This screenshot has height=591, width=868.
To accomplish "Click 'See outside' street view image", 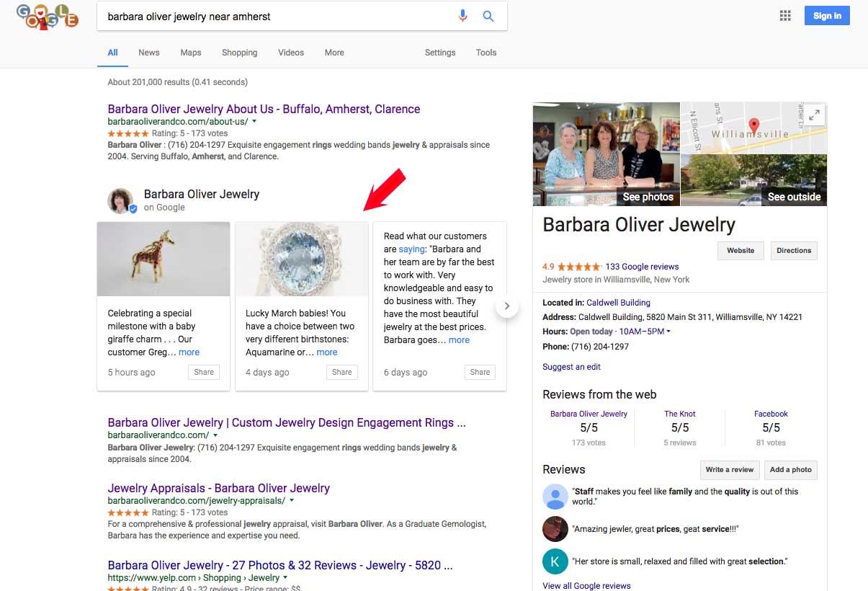I will [753, 180].
